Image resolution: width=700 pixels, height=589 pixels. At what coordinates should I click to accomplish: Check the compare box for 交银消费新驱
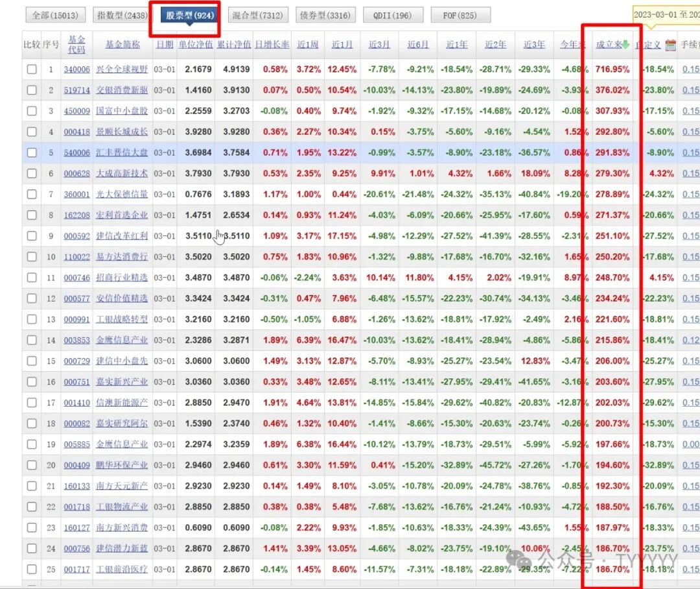tap(32, 90)
